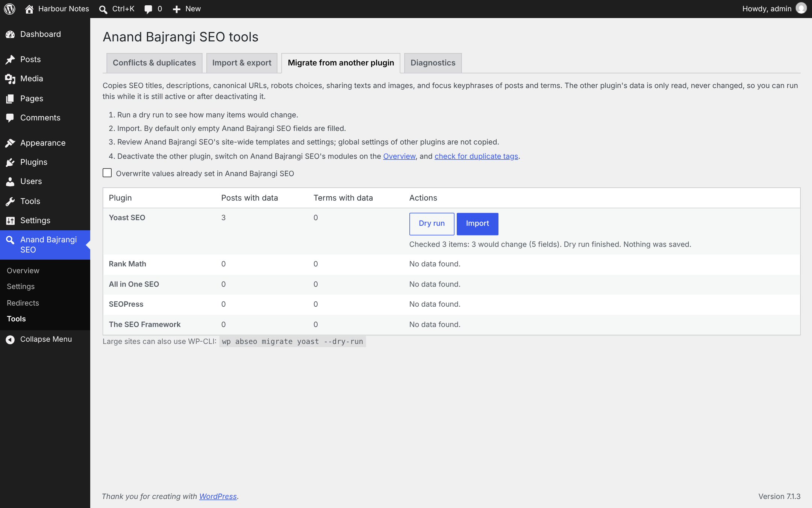Collapse the sidebar using the arrow icon
The width and height of the screenshot is (812, 508).
[x=10, y=339]
